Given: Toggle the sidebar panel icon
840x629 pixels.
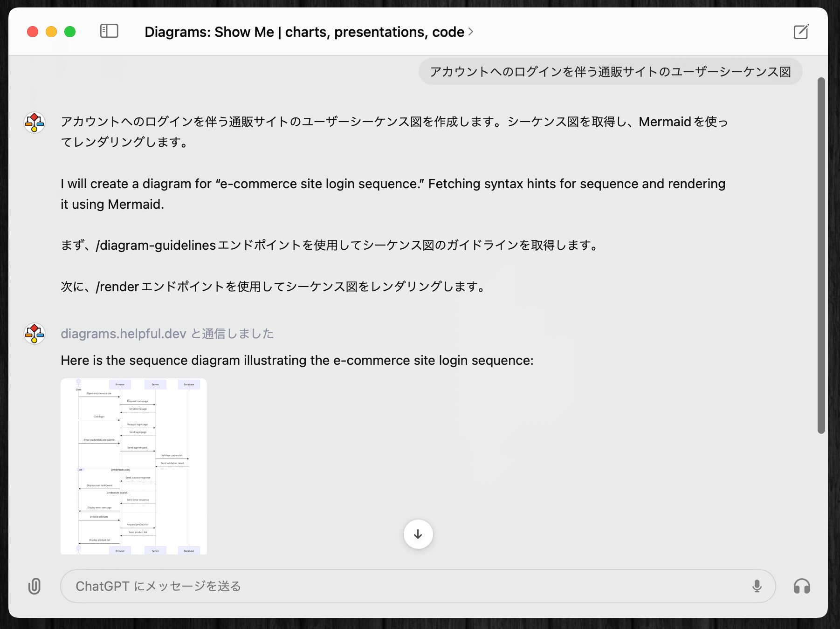Looking at the screenshot, I should tap(109, 31).
